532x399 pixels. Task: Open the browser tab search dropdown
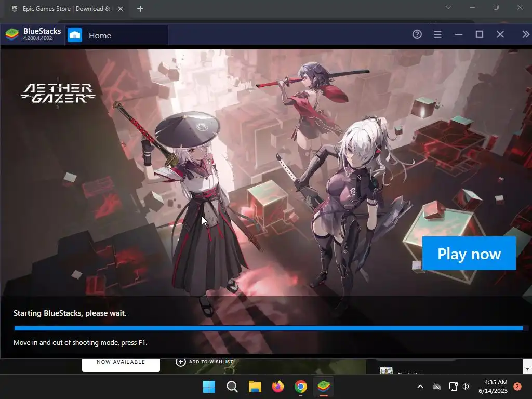pyautogui.click(x=448, y=7)
